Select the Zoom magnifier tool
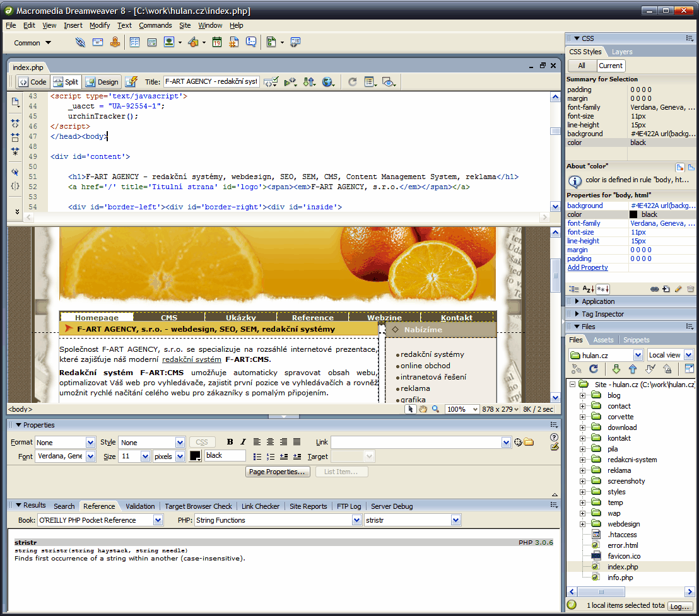 pos(435,409)
